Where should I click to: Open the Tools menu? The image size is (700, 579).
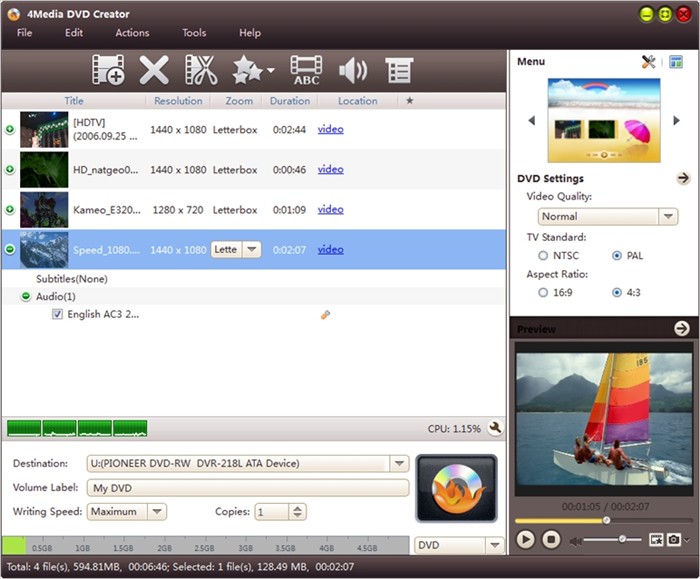194,33
